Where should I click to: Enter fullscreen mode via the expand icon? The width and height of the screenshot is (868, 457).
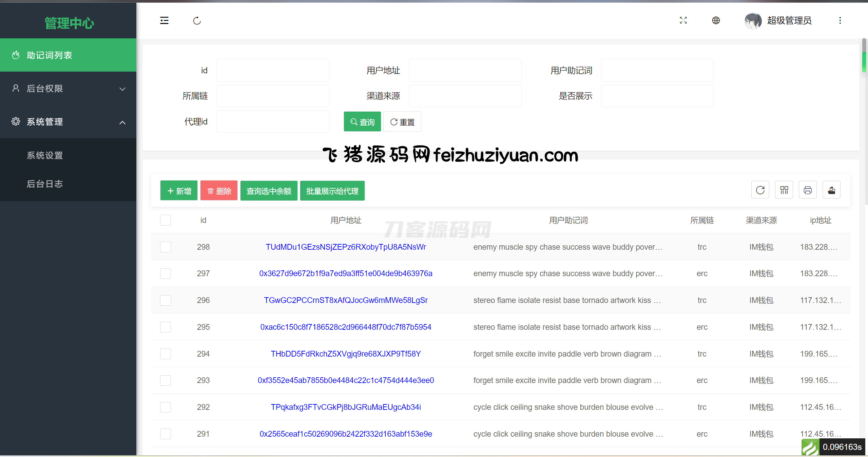pos(683,20)
